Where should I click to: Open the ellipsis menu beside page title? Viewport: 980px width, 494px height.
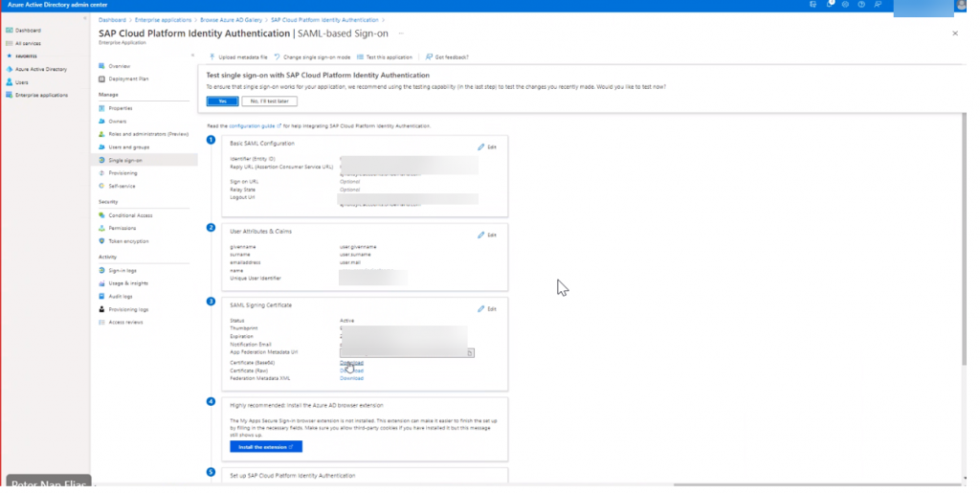click(401, 34)
